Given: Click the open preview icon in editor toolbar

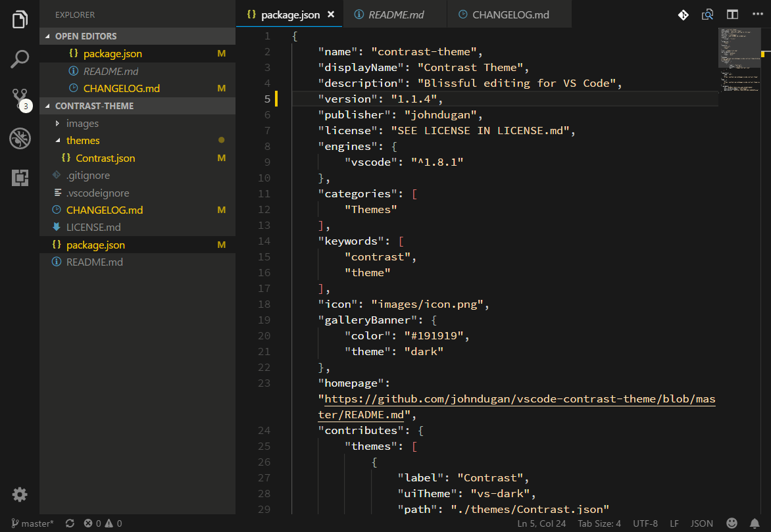Looking at the screenshot, I should point(708,14).
